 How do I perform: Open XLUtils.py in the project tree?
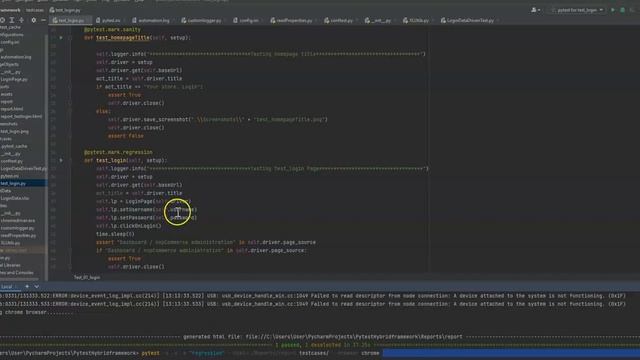click(11, 243)
